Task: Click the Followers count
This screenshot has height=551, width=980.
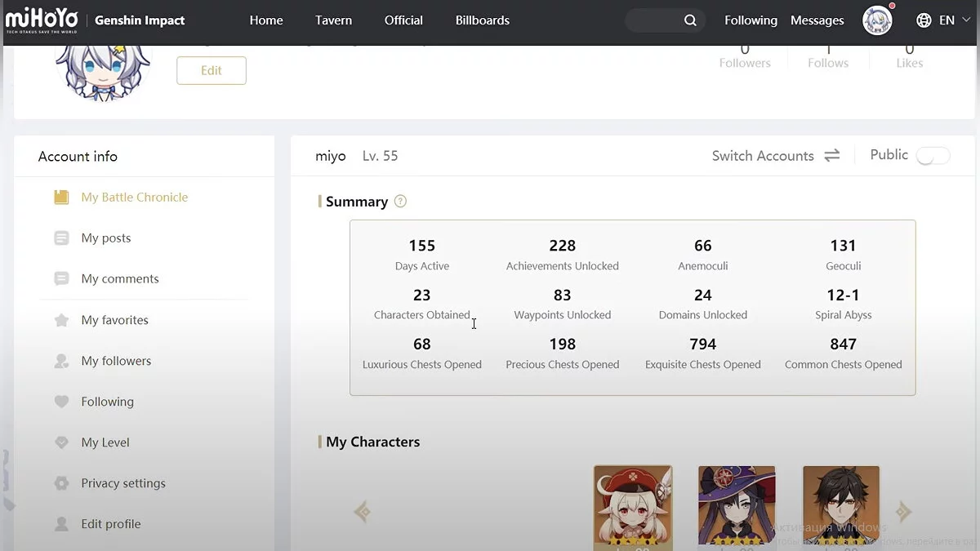Action: coord(745,57)
